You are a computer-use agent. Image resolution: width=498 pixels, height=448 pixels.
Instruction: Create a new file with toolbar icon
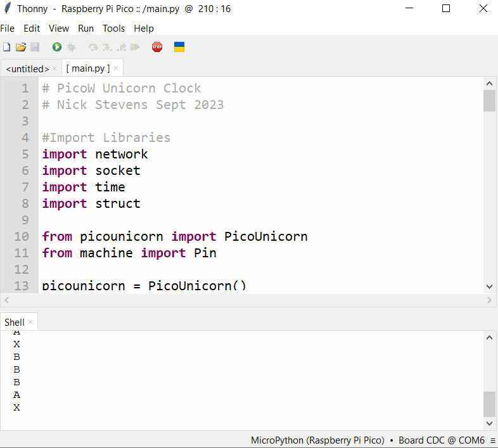pyautogui.click(x=7, y=48)
